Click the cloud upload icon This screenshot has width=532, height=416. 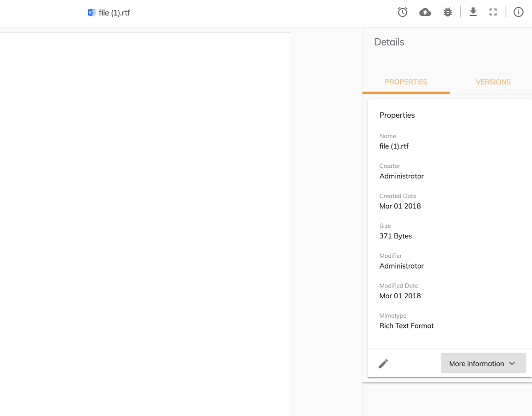(425, 12)
